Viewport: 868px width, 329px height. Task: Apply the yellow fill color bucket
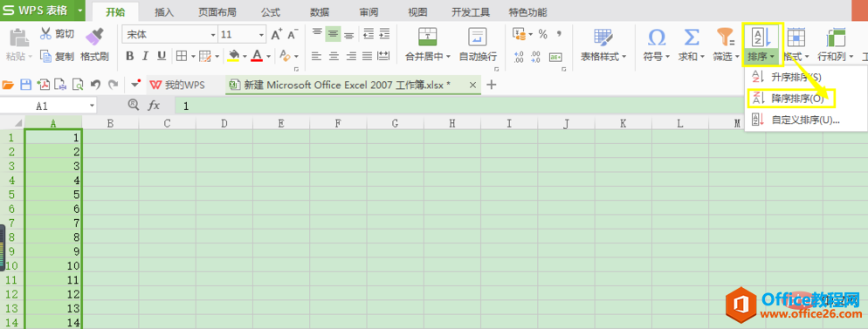tap(233, 56)
